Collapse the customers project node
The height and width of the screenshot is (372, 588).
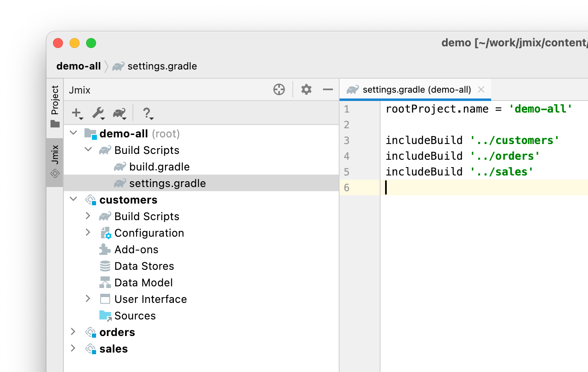click(74, 199)
